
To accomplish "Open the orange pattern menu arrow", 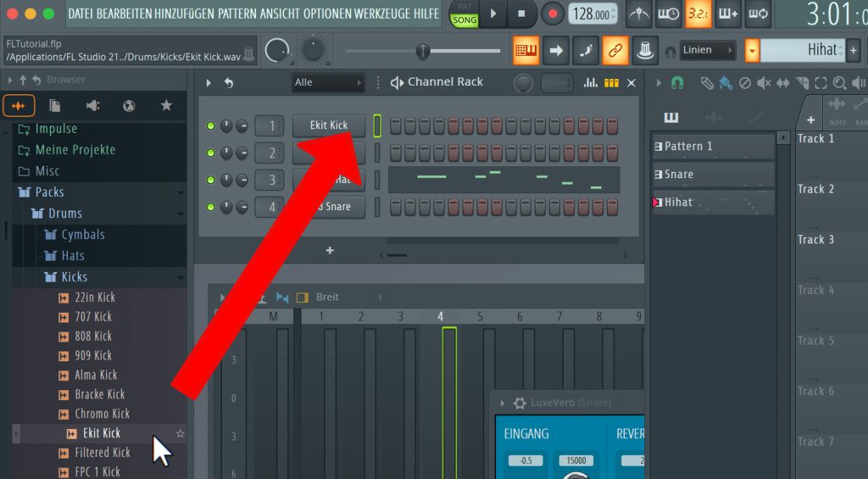I will [x=752, y=51].
